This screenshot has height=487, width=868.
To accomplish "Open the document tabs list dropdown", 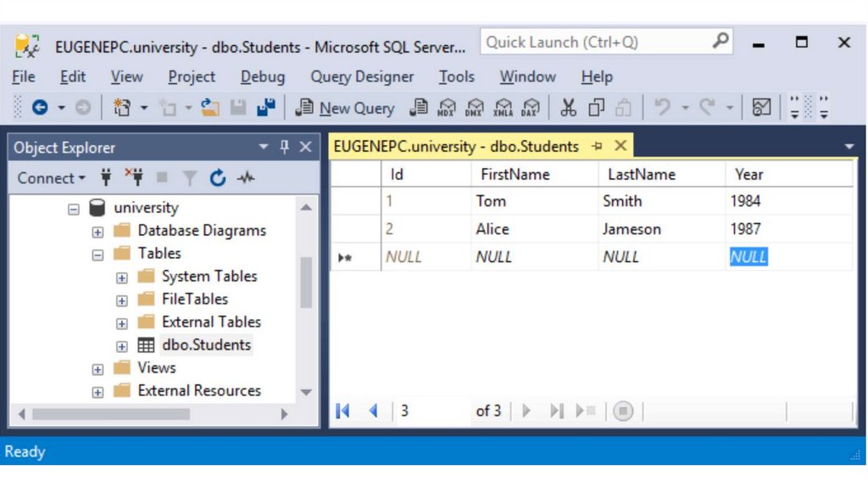I will tap(849, 147).
